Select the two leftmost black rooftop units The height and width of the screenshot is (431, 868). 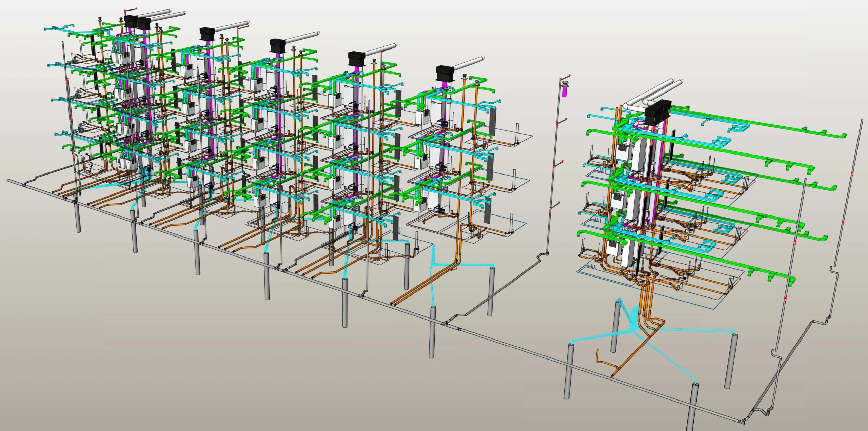click(x=137, y=22)
